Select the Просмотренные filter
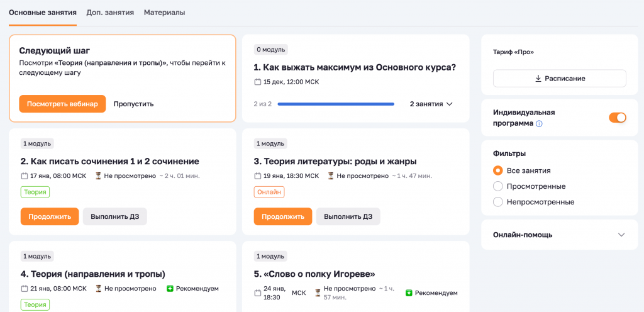 [498, 186]
